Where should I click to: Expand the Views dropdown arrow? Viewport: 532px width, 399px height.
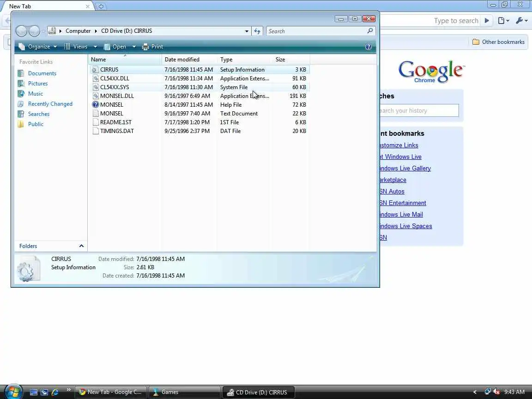click(95, 47)
